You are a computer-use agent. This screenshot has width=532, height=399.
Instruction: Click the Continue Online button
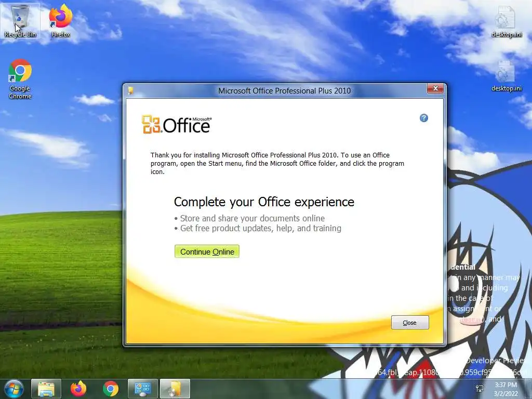tap(207, 251)
